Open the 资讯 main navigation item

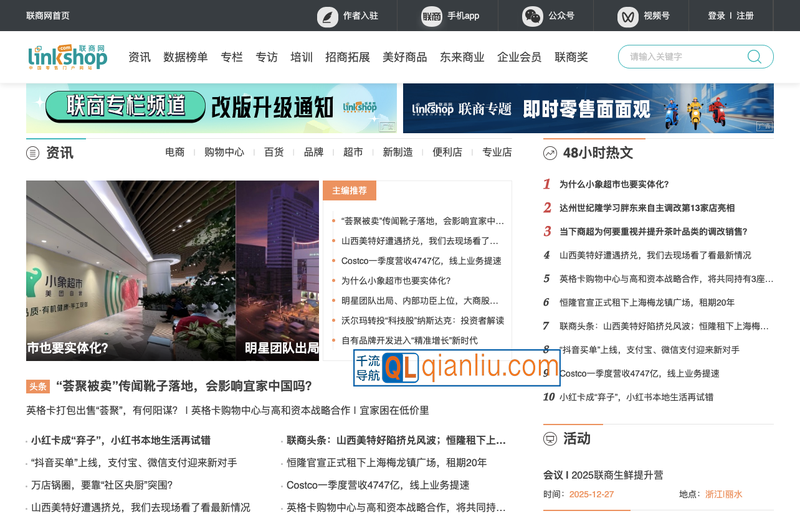tap(139, 57)
